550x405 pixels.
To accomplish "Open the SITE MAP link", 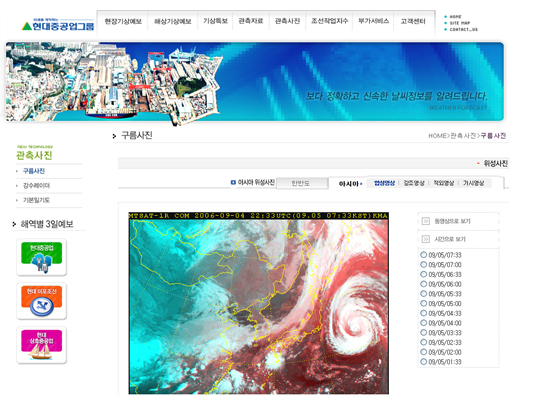I will point(460,23).
